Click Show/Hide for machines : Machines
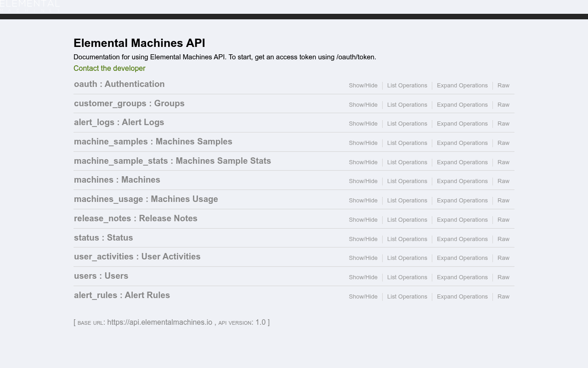The height and width of the screenshot is (368, 588). click(x=363, y=181)
